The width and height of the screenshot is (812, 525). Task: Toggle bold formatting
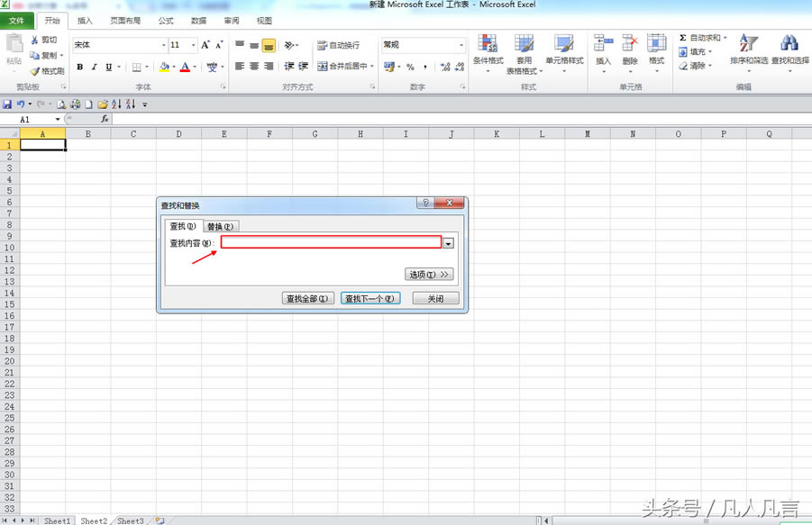(80, 67)
